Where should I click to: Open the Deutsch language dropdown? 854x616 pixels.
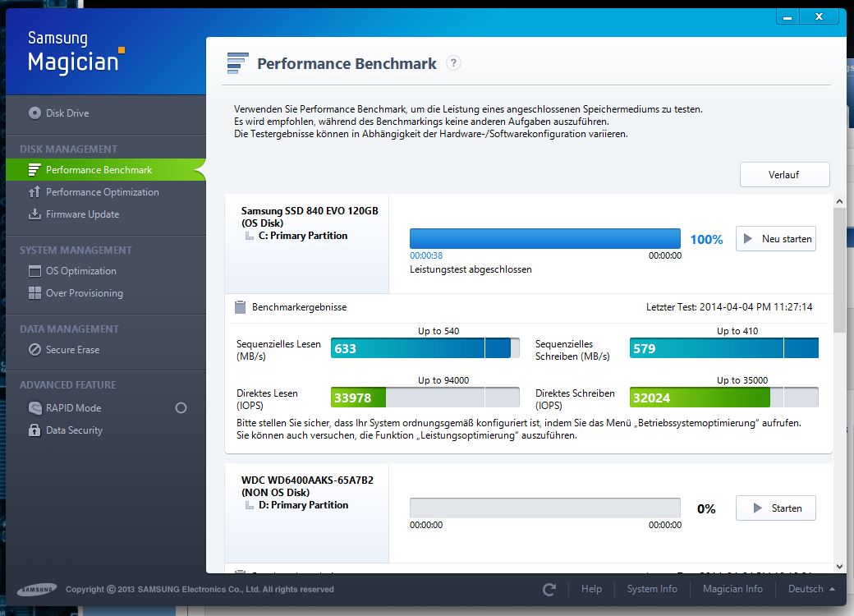(x=811, y=589)
